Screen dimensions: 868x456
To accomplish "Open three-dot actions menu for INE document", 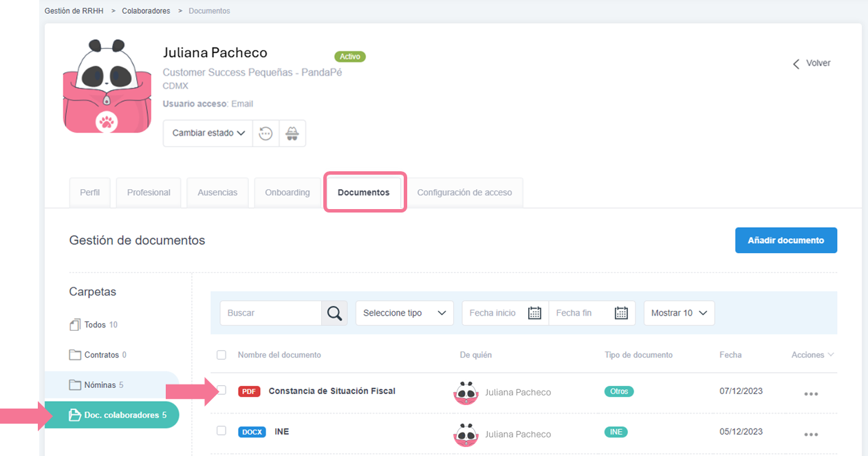I will (x=811, y=435).
